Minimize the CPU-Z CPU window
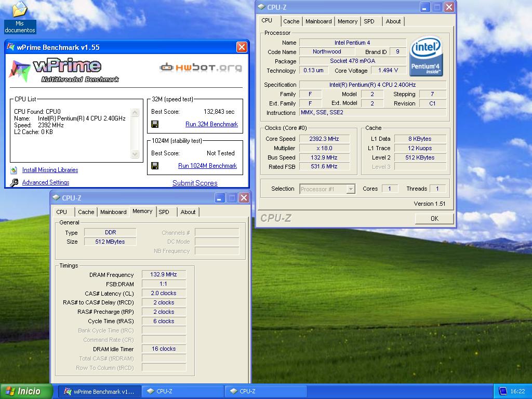The image size is (532, 399). click(425, 7)
